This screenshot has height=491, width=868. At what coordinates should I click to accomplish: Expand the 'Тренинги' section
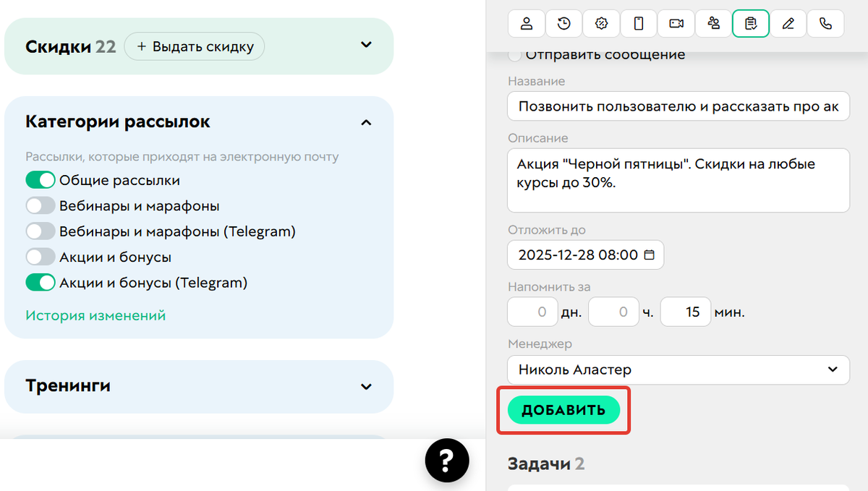click(367, 386)
